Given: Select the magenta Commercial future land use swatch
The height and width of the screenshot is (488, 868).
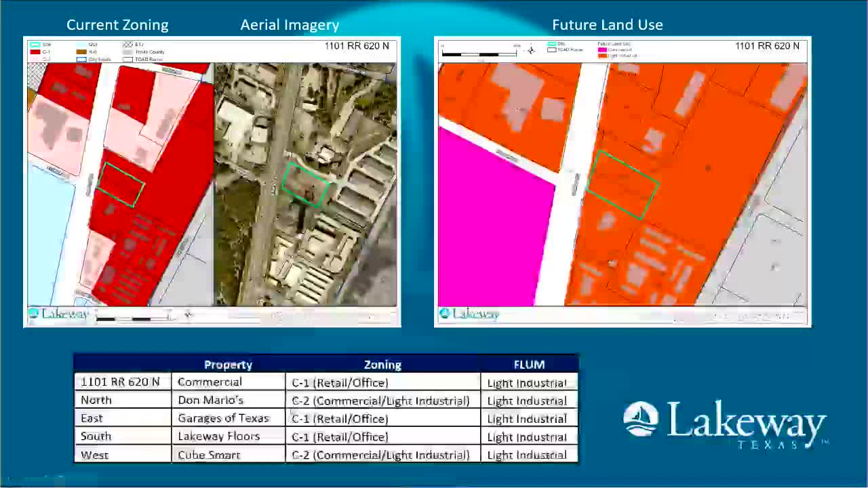Looking at the screenshot, I should pos(601,49).
